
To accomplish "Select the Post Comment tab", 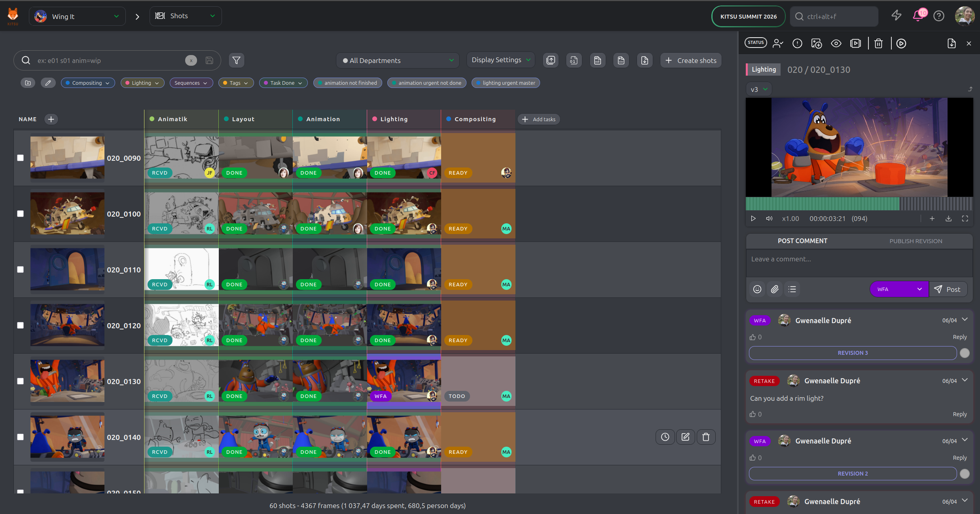I will (x=802, y=241).
